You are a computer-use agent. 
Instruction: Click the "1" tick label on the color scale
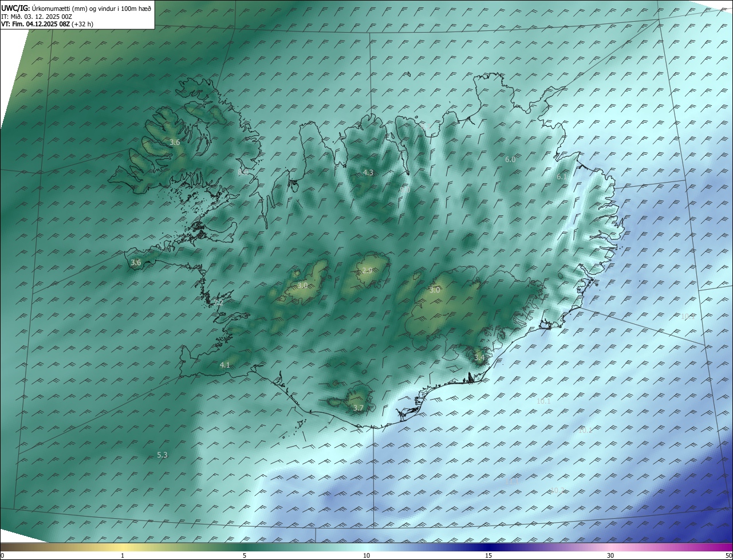coord(123,555)
